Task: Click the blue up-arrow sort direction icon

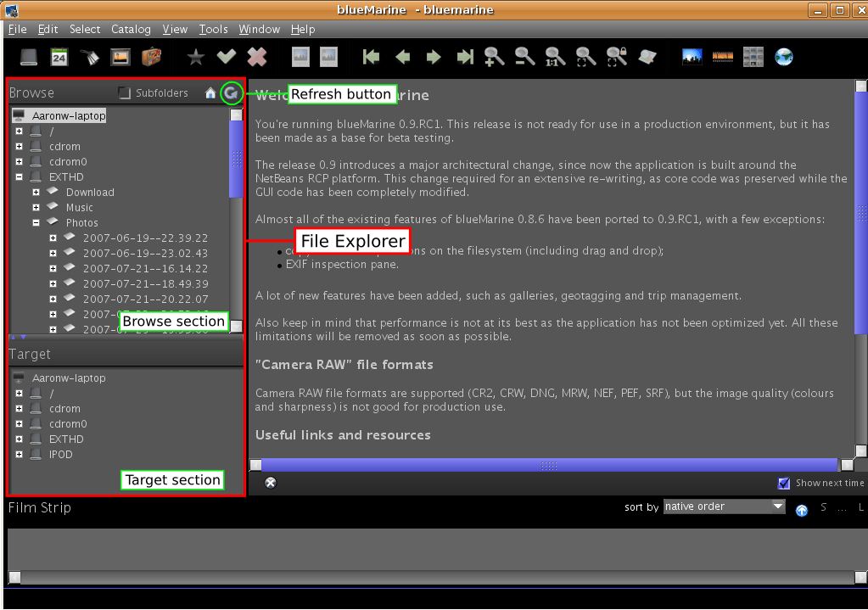Action: (x=801, y=510)
